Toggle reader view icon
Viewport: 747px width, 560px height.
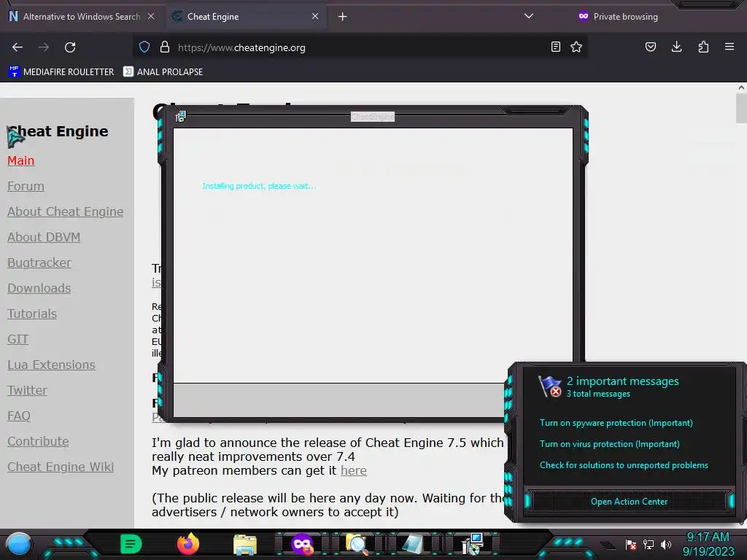click(555, 47)
